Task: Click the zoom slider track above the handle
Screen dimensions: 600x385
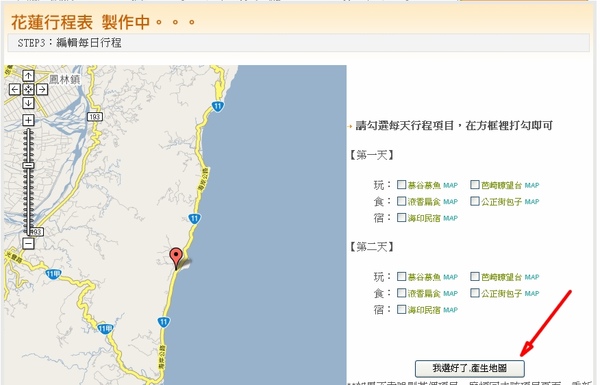Action: (28, 145)
